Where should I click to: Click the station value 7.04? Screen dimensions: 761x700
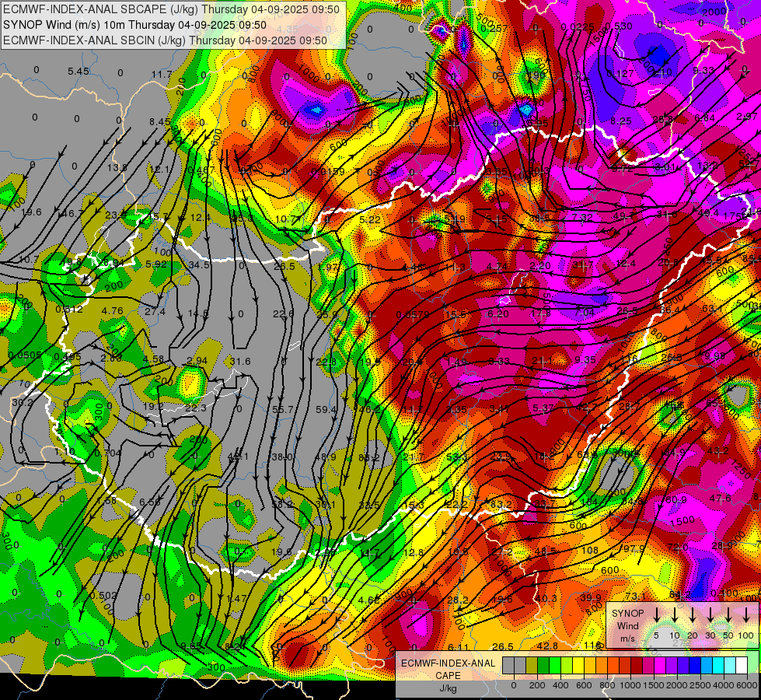click(x=585, y=311)
